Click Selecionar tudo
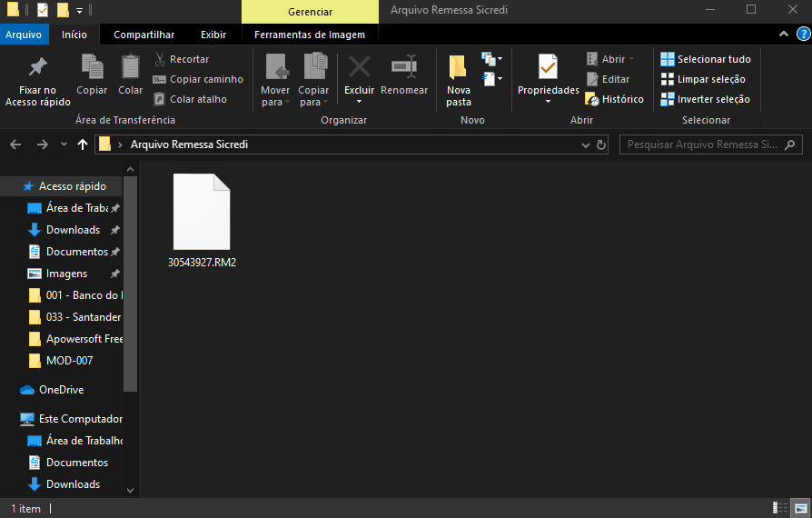The height and width of the screenshot is (518, 812). coord(706,59)
